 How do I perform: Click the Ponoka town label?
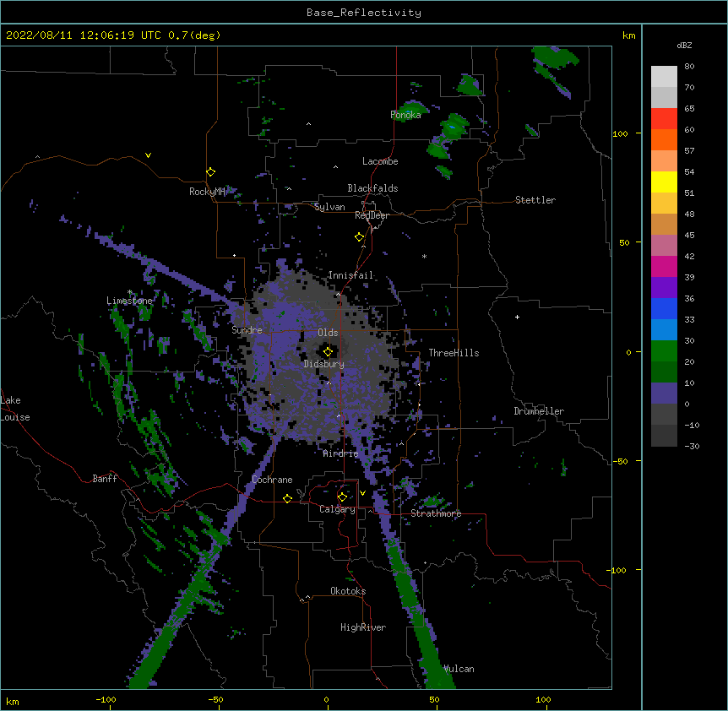(405, 115)
